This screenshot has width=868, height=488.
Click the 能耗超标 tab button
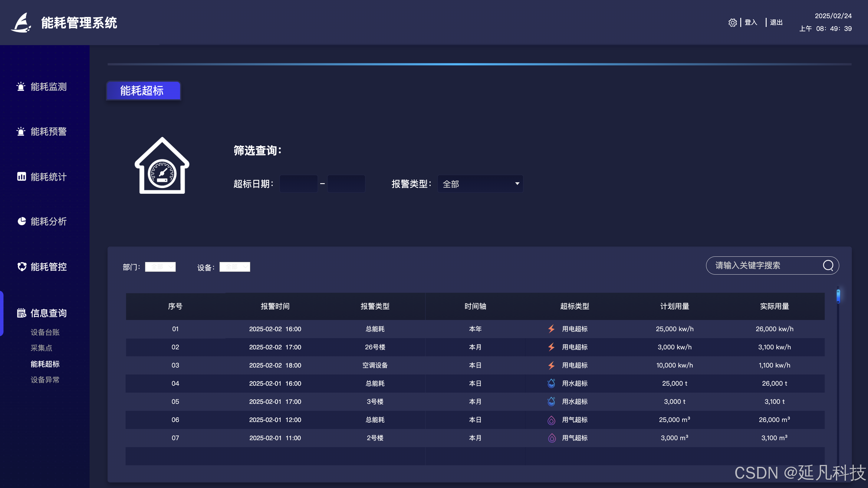click(143, 91)
